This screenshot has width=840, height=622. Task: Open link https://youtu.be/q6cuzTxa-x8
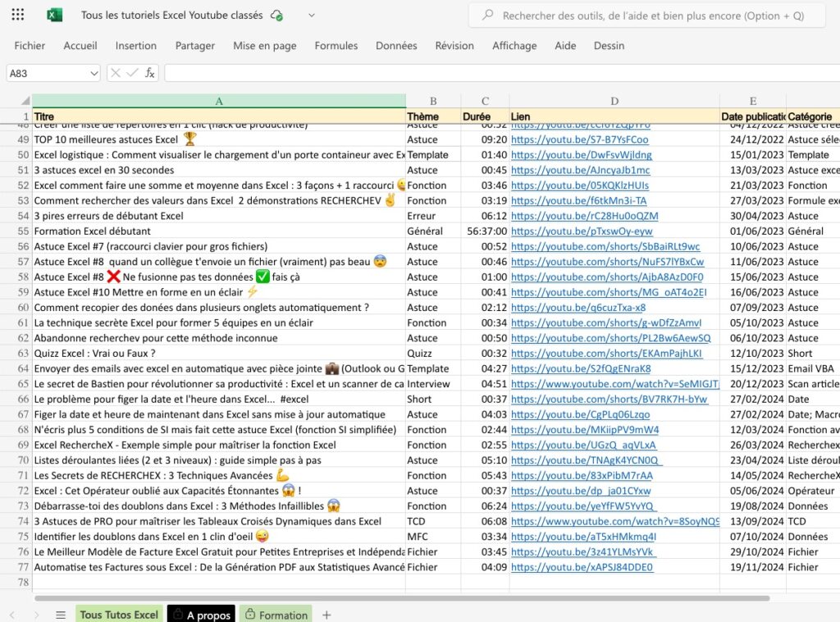[x=578, y=308]
